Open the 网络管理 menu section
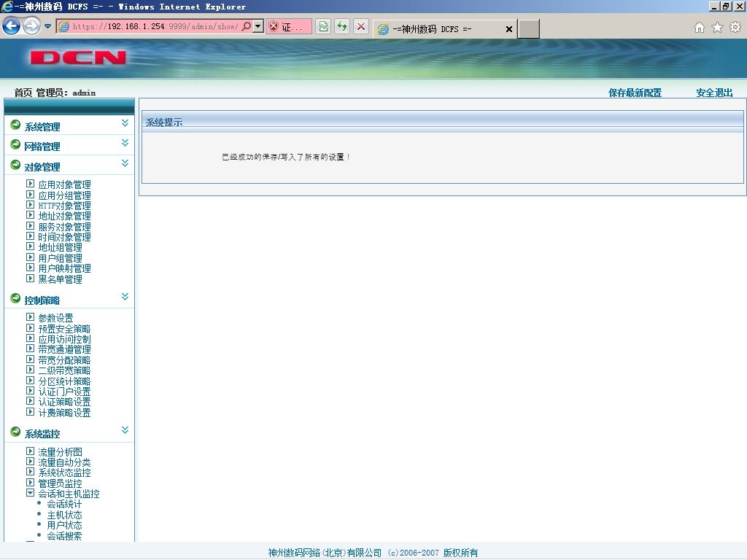Viewport: 747px width, 560px height. [x=42, y=147]
